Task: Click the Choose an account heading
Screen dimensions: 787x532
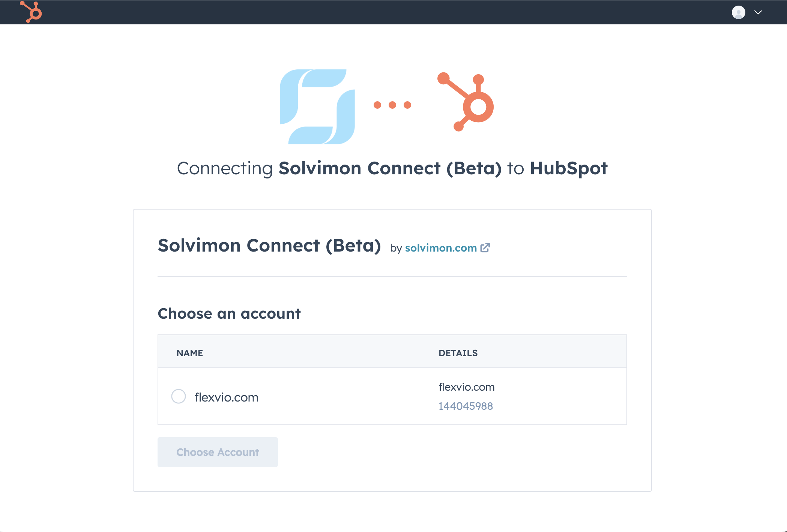Action: [x=229, y=313]
